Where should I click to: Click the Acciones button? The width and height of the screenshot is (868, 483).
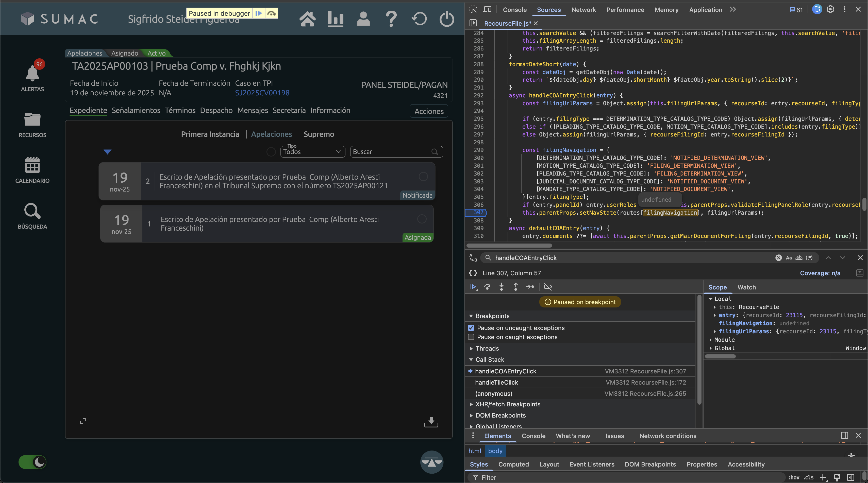[x=429, y=111]
